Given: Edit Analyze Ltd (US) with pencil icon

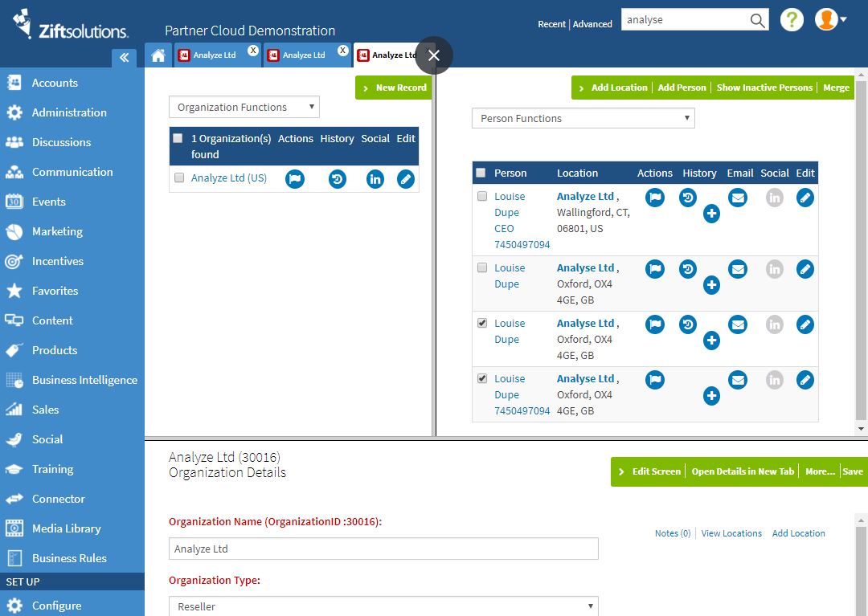Looking at the screenshot, I should coord(406,179).
